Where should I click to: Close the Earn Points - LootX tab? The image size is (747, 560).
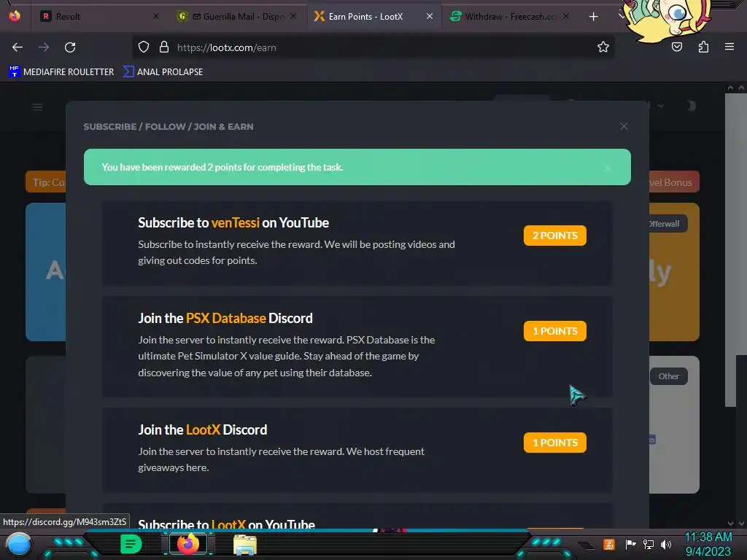tap(430, 16)
